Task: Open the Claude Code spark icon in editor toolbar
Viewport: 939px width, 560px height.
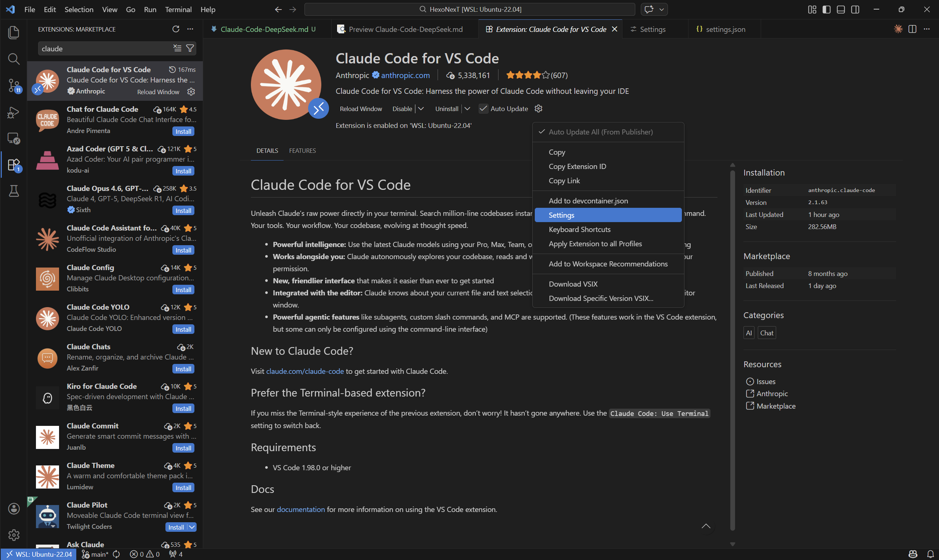Action: 898,29
